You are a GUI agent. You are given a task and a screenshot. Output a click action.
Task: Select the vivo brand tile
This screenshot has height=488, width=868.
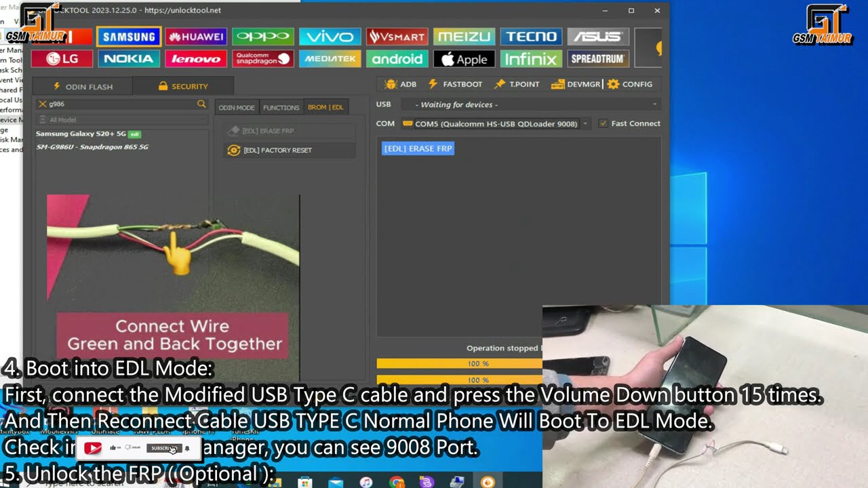[330, 37]
